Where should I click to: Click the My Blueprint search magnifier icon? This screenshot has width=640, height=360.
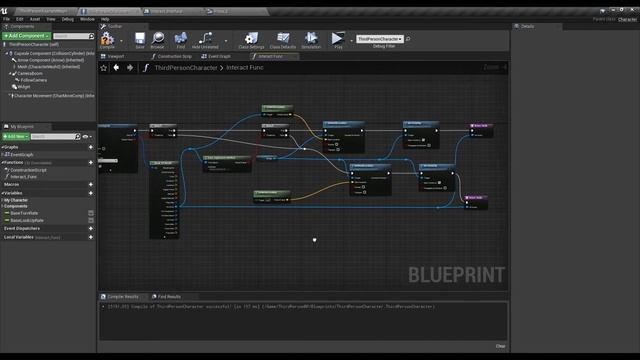pyautogui.click(x=78, y=136)
